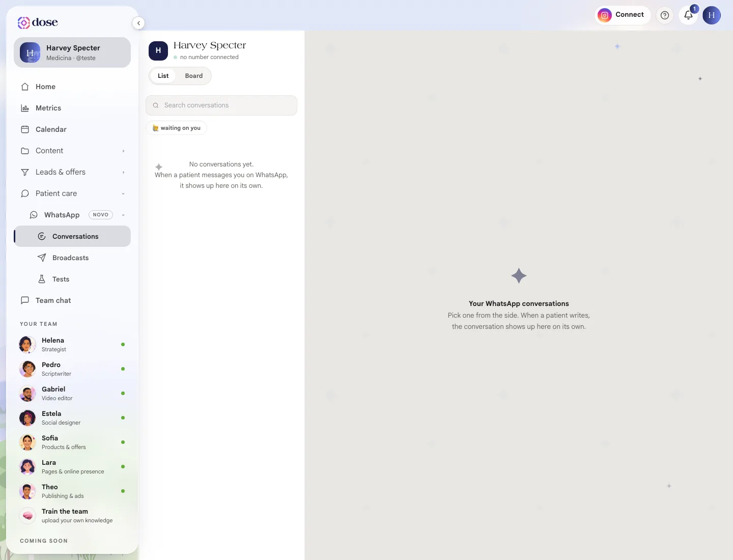This screenshot has height=560, width=733.
Task: Click Harvey Specter's H avatar in the conversations header
Action: (x=158, y=51)
